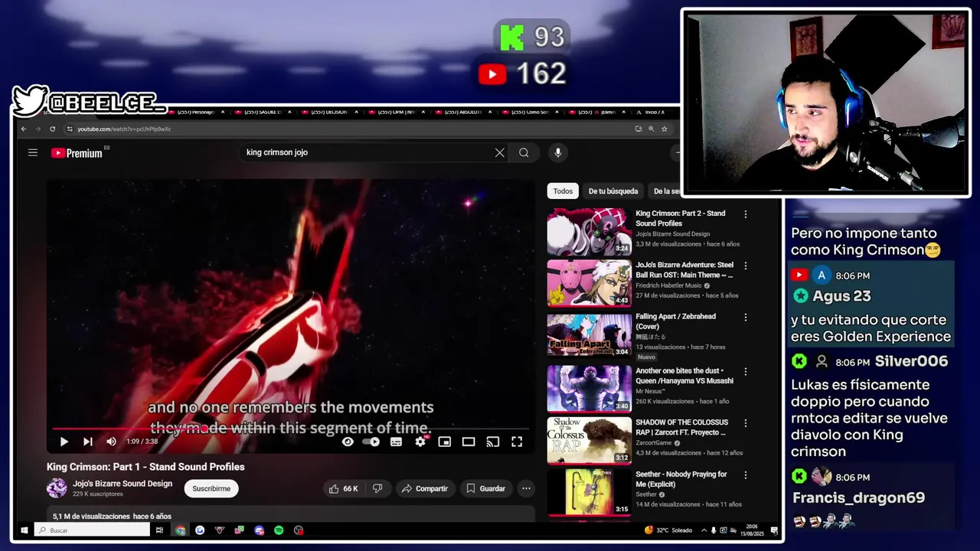The height and width of the screenshot is (551, 980).
Task: Start voice search with the microphone
Action: pyautogui.click(x=557, y=152)
